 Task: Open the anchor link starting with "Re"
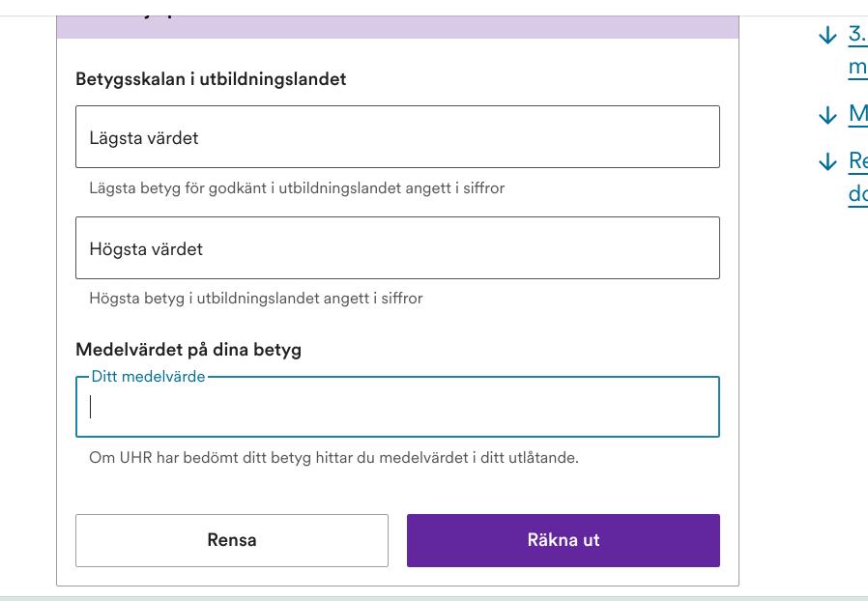pos(857,160)
